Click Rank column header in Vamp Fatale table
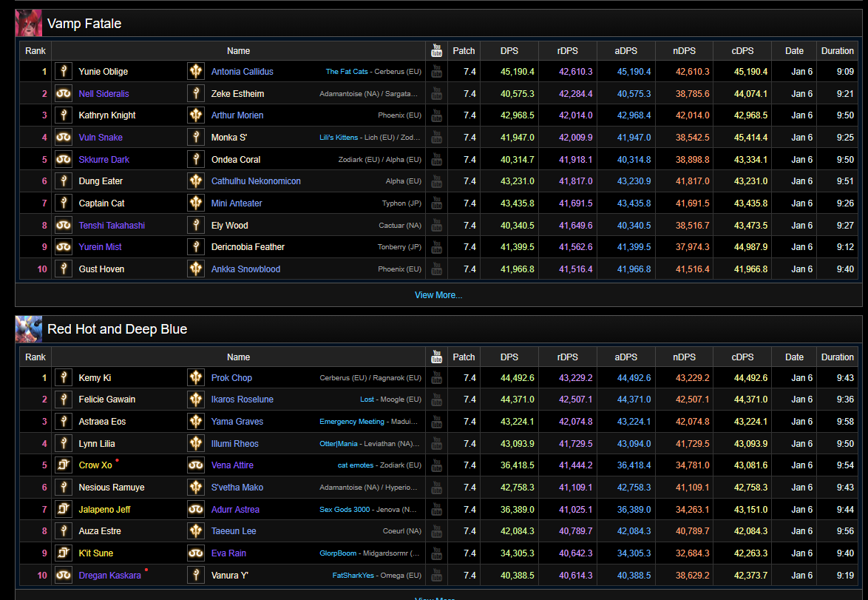 35,50
